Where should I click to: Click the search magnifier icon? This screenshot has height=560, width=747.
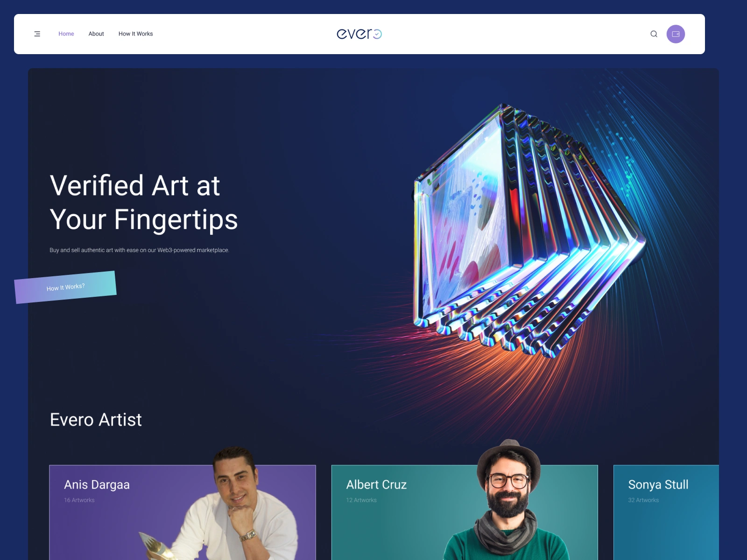pyautogui.click(x=654, y=34)
